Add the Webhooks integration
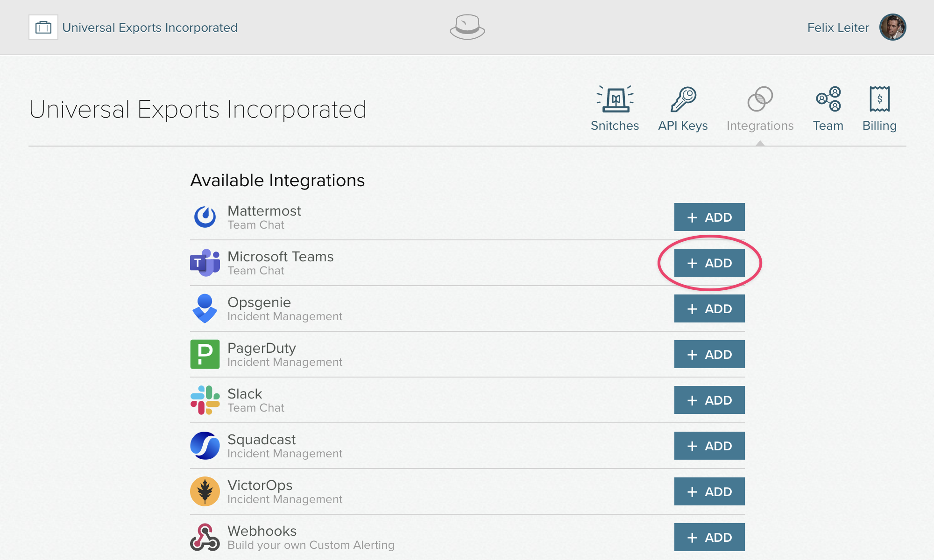 tap(709, 537)
